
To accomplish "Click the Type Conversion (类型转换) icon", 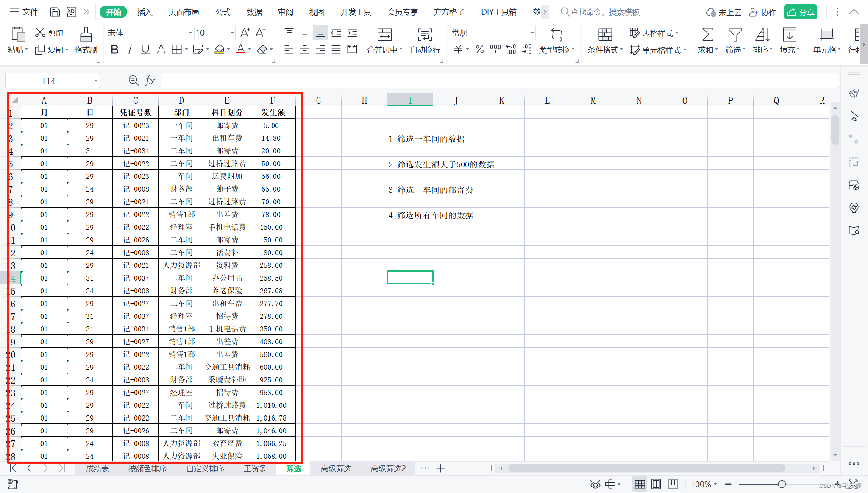I will point(556,35).
